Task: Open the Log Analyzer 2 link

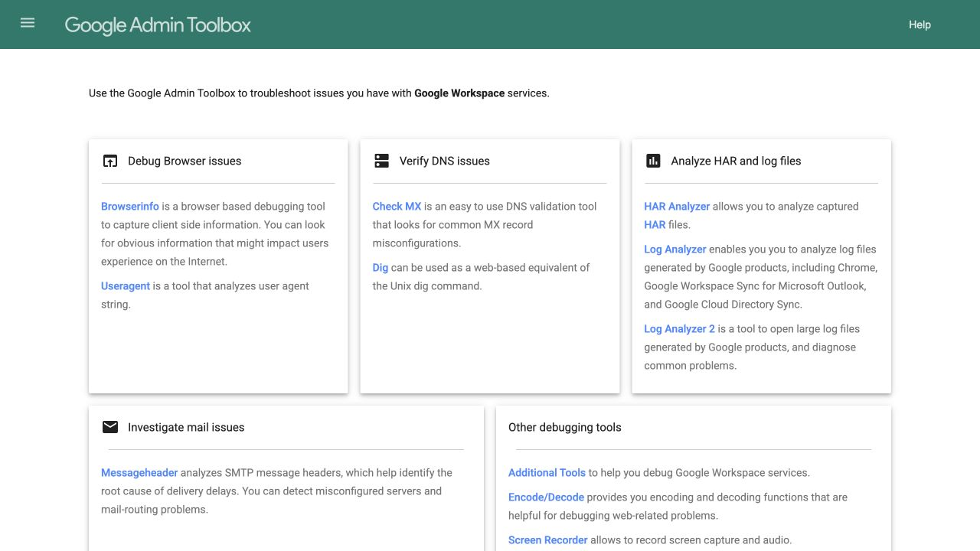Action: tap(679, 329)
